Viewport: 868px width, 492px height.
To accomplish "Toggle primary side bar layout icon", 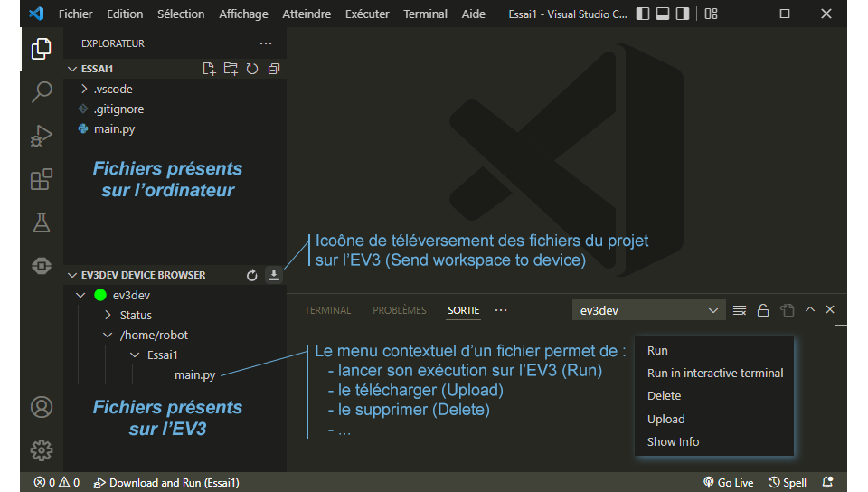I will 643,14.
